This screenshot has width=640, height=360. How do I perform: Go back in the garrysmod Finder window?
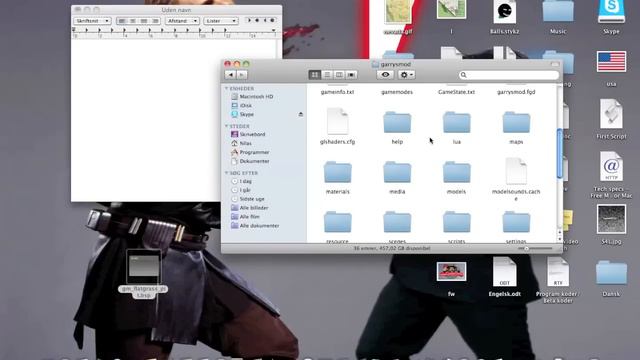click(230, 75)
